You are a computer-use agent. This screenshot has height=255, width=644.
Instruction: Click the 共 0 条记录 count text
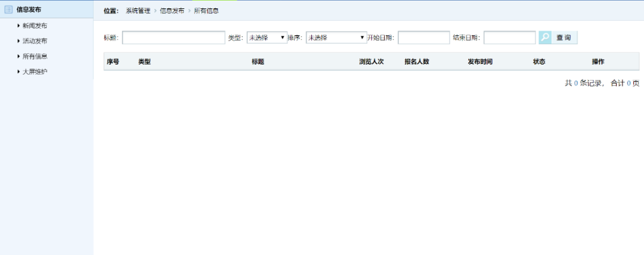(583, 83)
